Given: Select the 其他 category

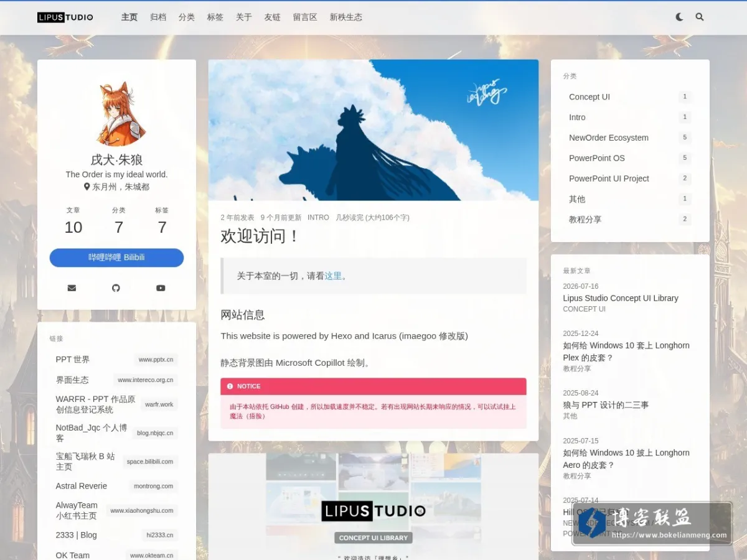Looking at the screenshot, I should [x=630, y=199].
